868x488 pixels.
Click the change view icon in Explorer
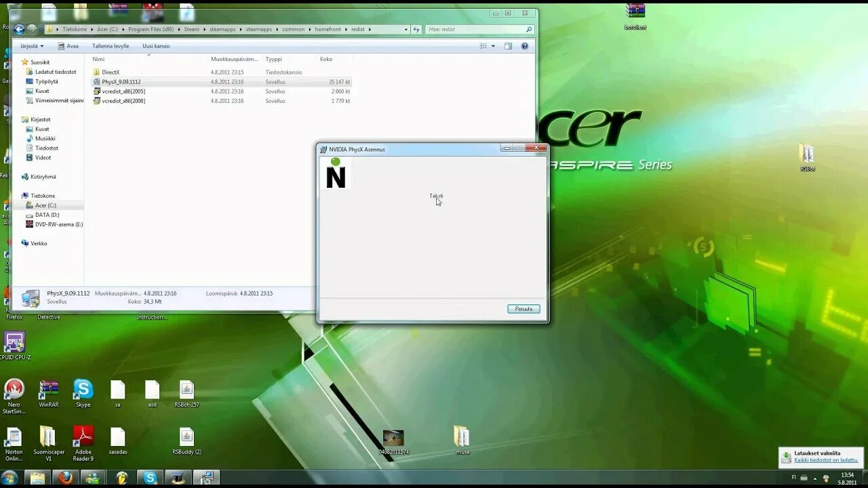pos(484,46)
